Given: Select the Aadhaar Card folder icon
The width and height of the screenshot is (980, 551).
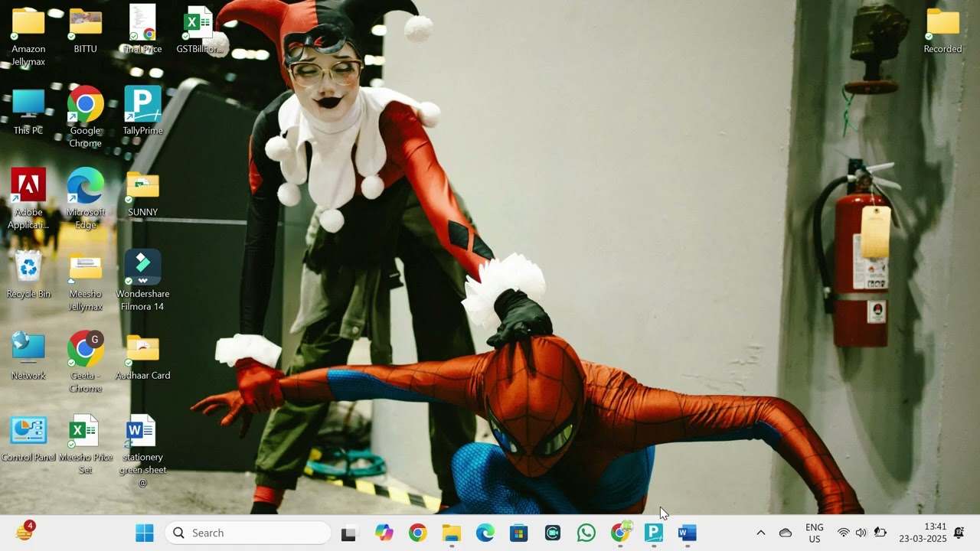Looking at the screenshot, I should click(142, 357).
